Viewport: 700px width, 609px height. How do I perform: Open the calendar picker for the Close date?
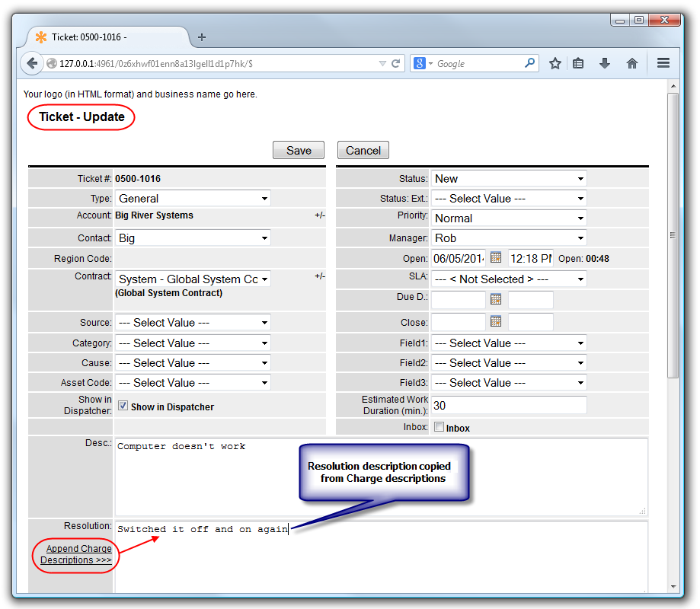pos(494,321)
